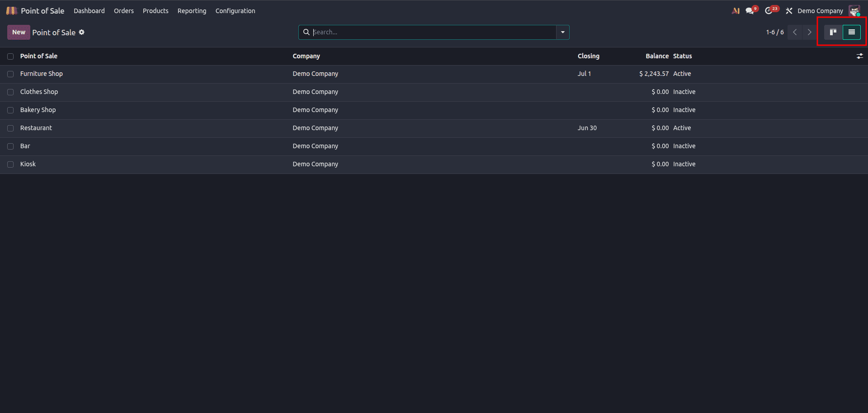Open optional columns adjust icon
This screenshot has width=868, height=413.
[859, 56]
